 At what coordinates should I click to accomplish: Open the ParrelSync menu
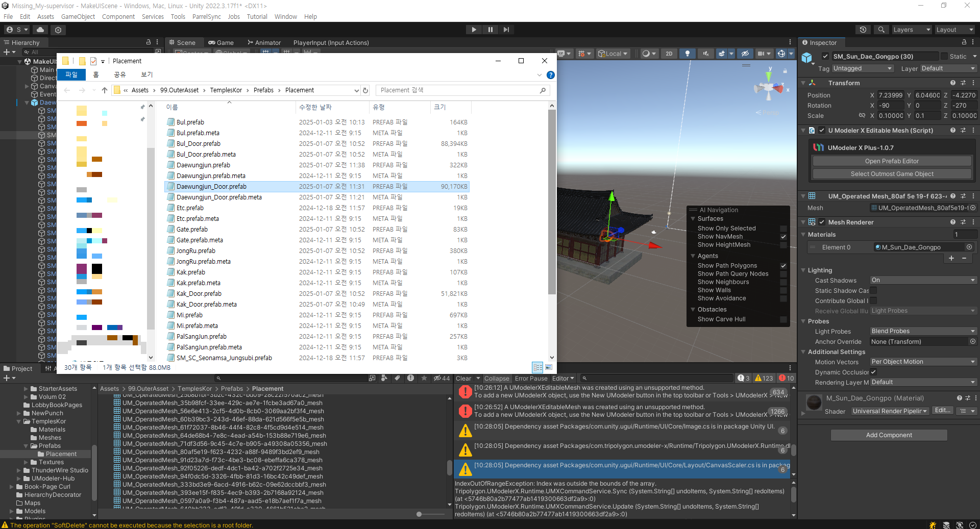207,16
